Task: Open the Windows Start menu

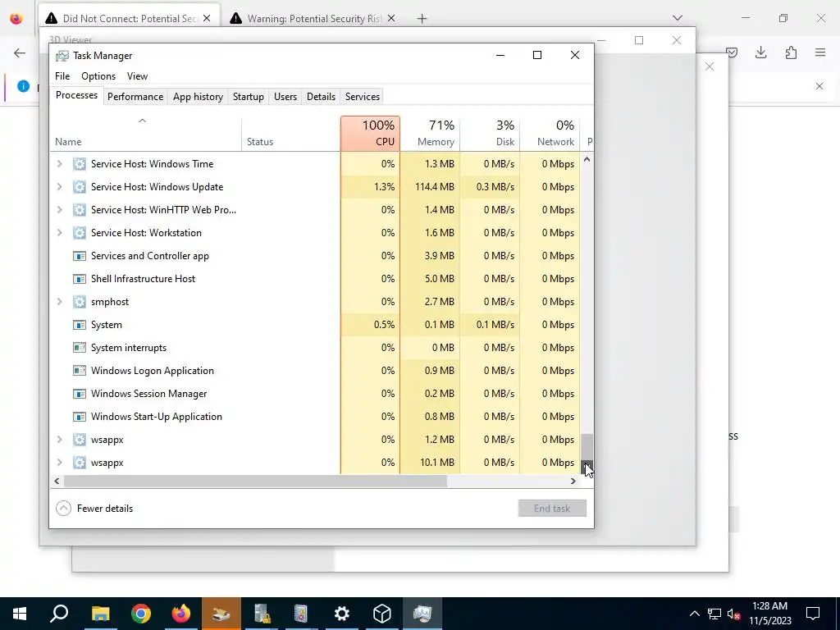Action: tap(20, 614)
